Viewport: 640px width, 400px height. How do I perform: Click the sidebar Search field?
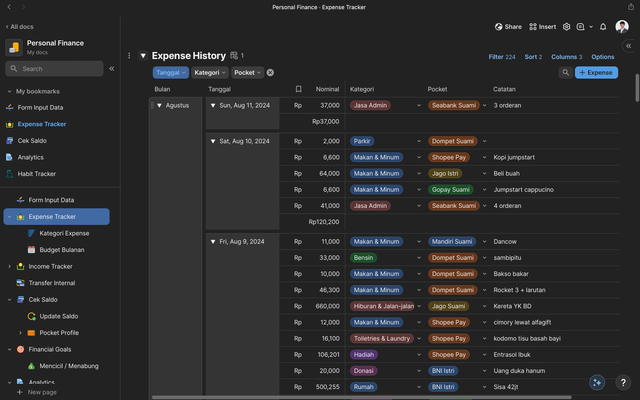(54, 69)
